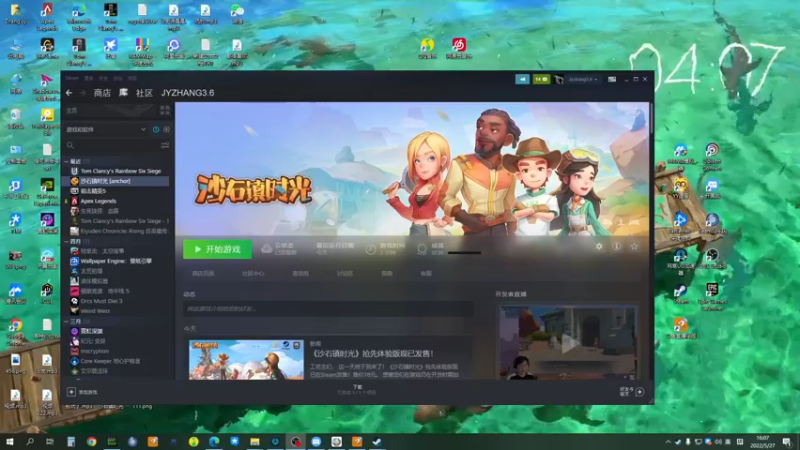Viewport: 800px width, 450px height.
Task: Open the Downloads status at window bottom
Action: tap(357, 390)
